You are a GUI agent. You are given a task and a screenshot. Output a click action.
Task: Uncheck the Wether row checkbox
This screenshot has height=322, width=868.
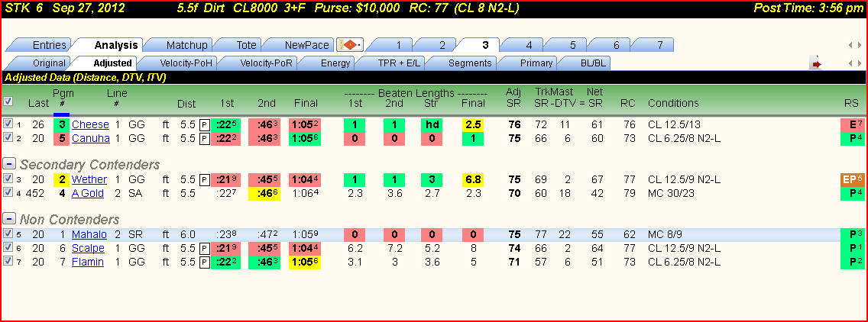pos(8,179)
